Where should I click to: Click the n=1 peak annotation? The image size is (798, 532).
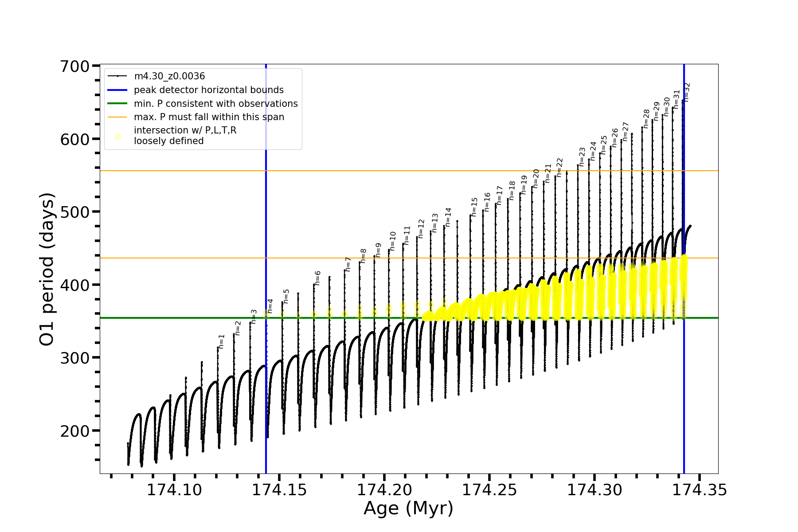pyautogui.click(x=222, y=341)
